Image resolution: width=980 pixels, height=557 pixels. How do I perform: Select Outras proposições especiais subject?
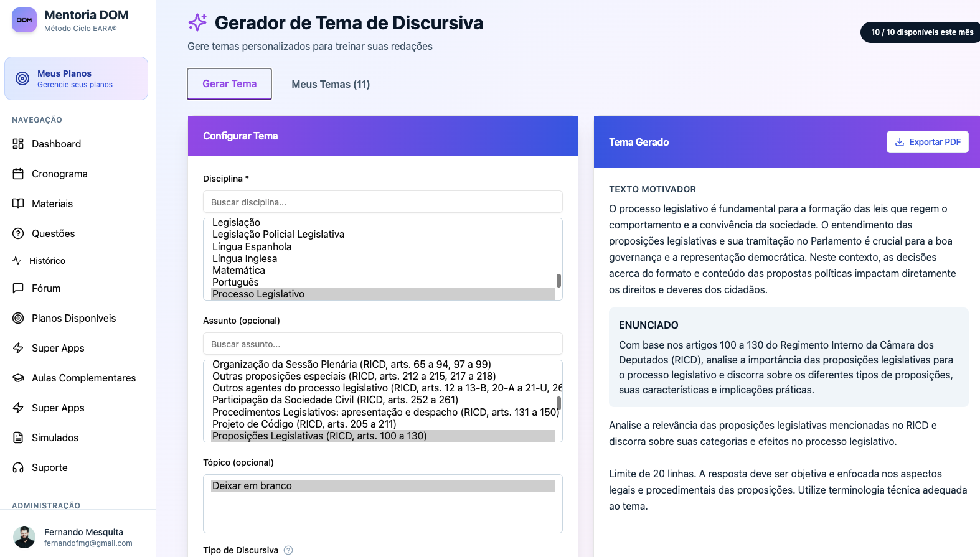point(383,376)
